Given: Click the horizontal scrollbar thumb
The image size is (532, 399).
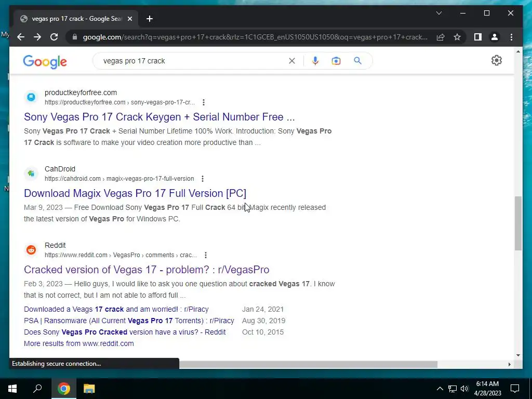Looking at the screenshot, I should pyautogui.click(x=308, y=364).
